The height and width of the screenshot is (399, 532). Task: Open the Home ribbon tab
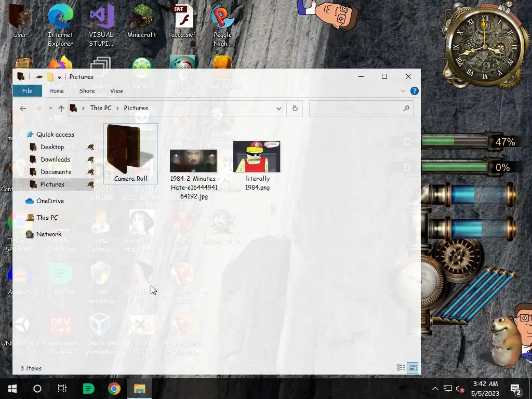click(56, 91)
